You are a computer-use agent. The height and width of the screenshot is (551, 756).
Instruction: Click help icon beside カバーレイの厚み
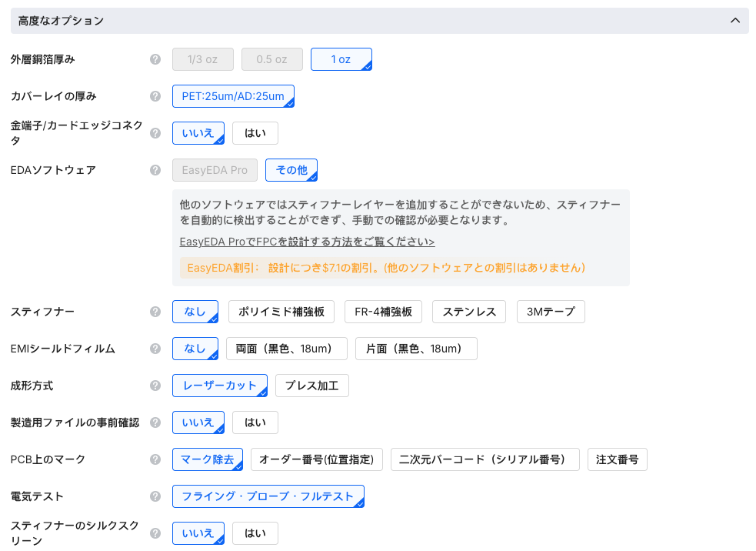(155, 96)
